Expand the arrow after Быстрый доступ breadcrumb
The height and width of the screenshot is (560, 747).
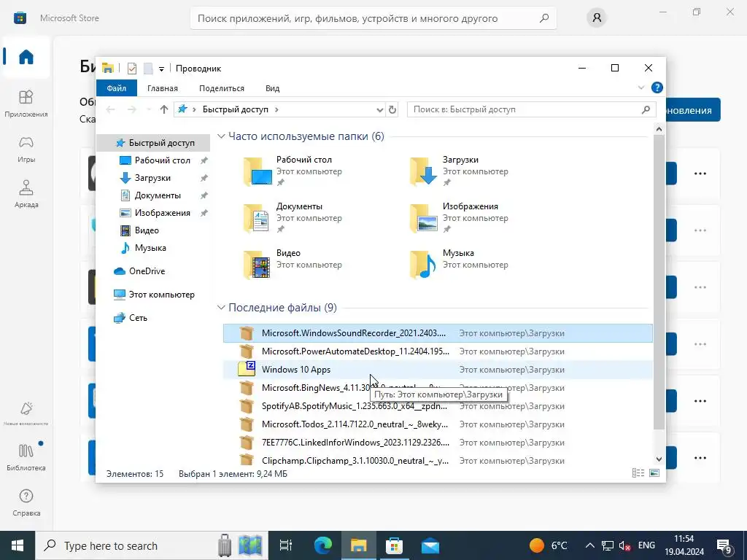pyautogui.click(x=276, y=109)
